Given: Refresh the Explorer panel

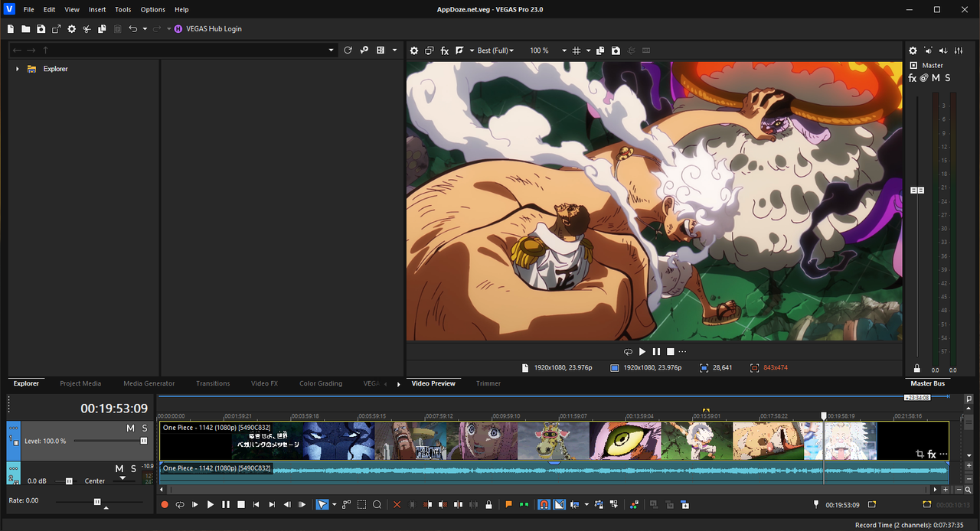Looking at the screenshot, I should pyautogui.click(x=348, y=50).
